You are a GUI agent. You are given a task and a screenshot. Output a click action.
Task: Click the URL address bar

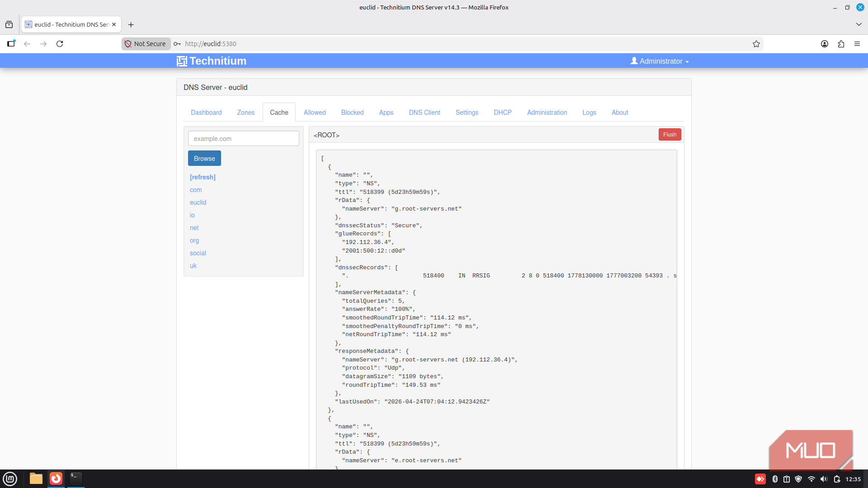[461, 44]
